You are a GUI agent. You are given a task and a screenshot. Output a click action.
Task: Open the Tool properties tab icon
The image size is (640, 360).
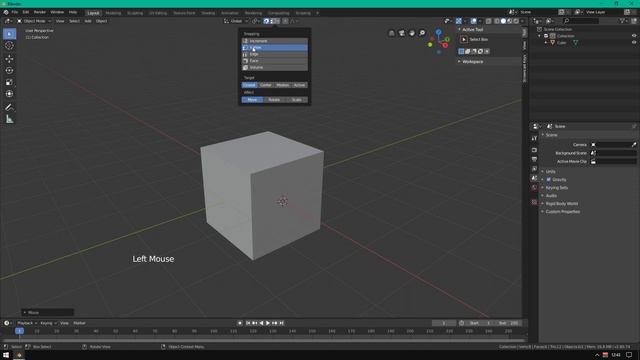[x=534, y=139]
